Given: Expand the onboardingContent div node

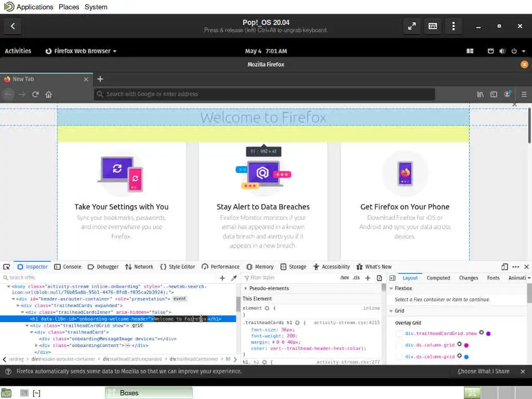Looking at the screenshot, I should tap(36, 345).
